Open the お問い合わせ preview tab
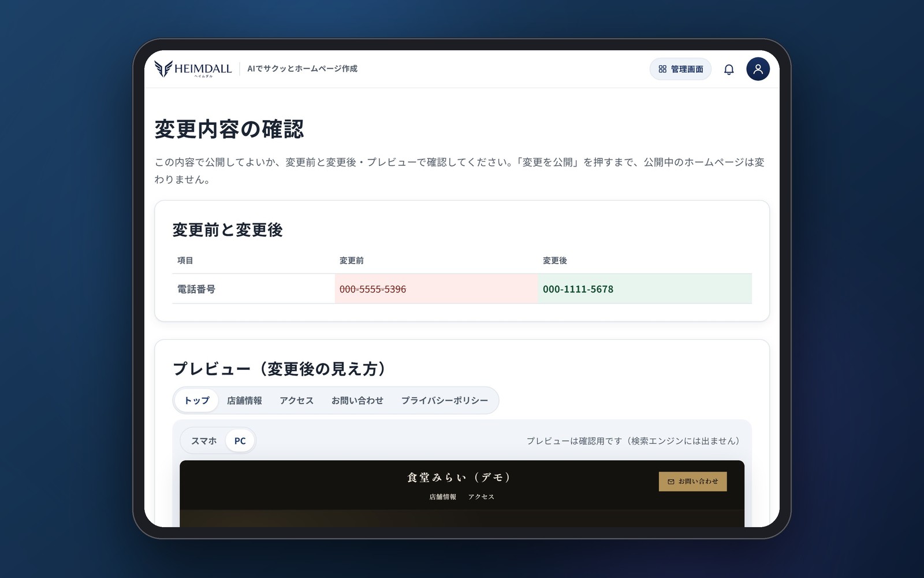Screen dimensions: 924x578 point(357,401)
